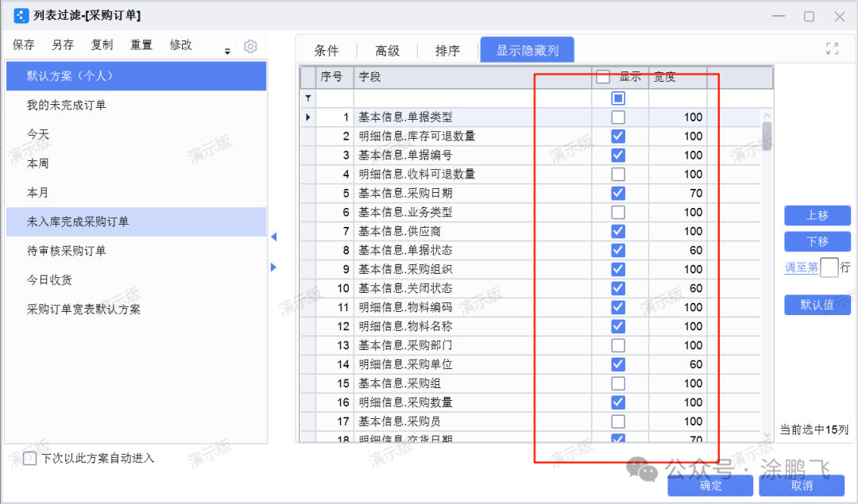Click the right-pointing panel expand arrow
Image resolution: width=858 pixels, height=504 pixels.
(274, 267)
